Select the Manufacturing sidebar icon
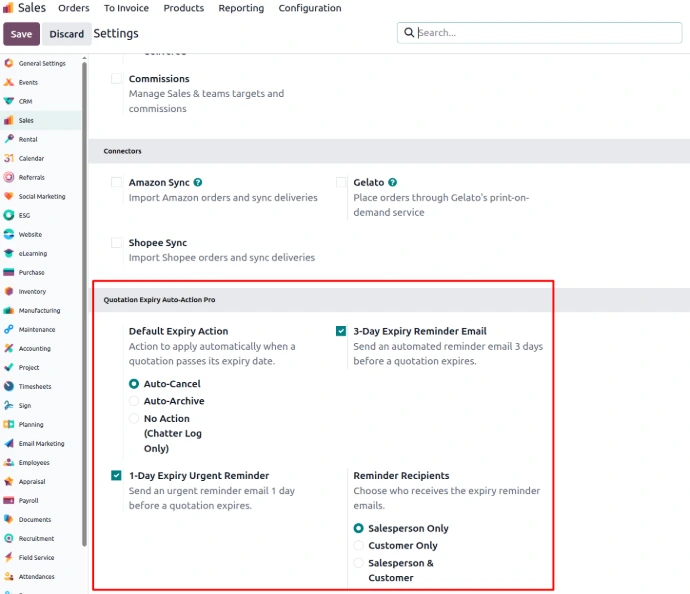Screen dimensions: 690x594 [x=9, y=311]
